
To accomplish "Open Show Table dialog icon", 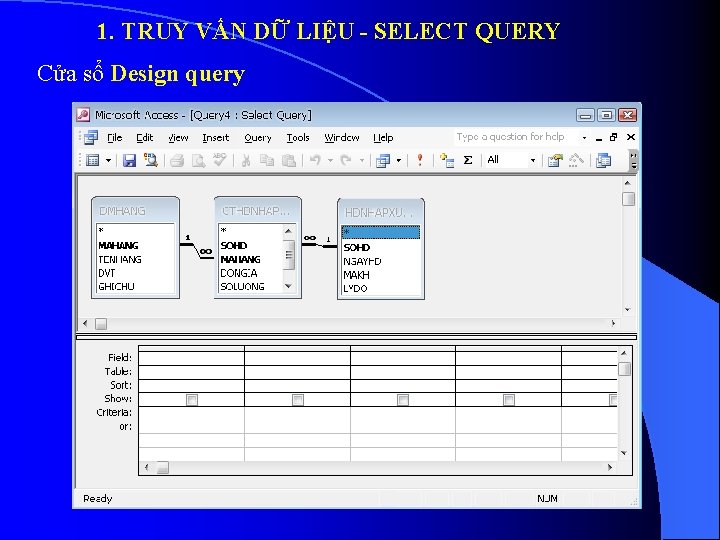I will click(x=447, y=160).
